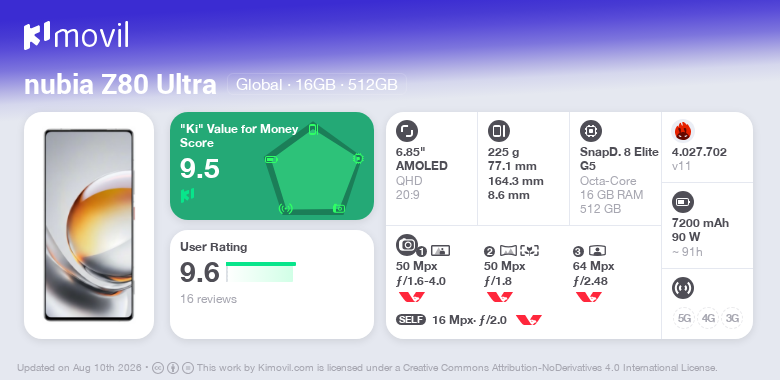This screenshot has height=380, width=780.
Task: Click the rear camera icon
Action: pyautogui.click(x=407, y=244)
